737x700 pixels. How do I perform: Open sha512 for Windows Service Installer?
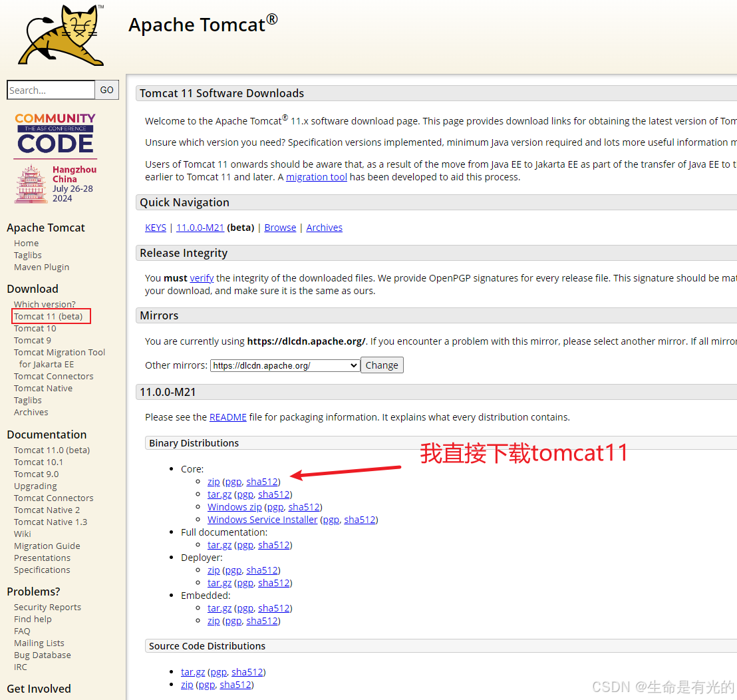360,520
